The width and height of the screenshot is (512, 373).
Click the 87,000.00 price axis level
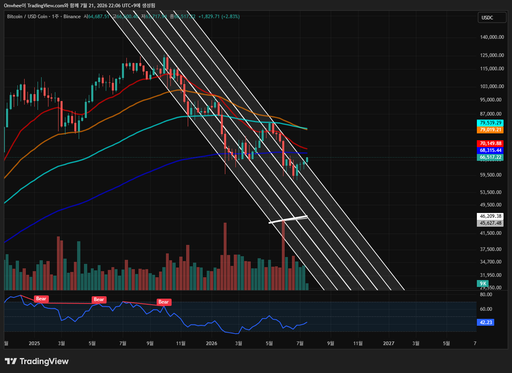click(491, 114)
